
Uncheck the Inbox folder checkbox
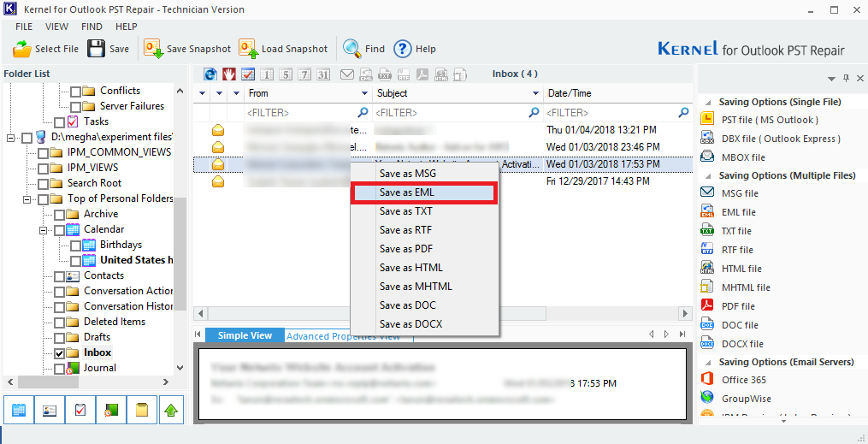[x=59, y=352]
